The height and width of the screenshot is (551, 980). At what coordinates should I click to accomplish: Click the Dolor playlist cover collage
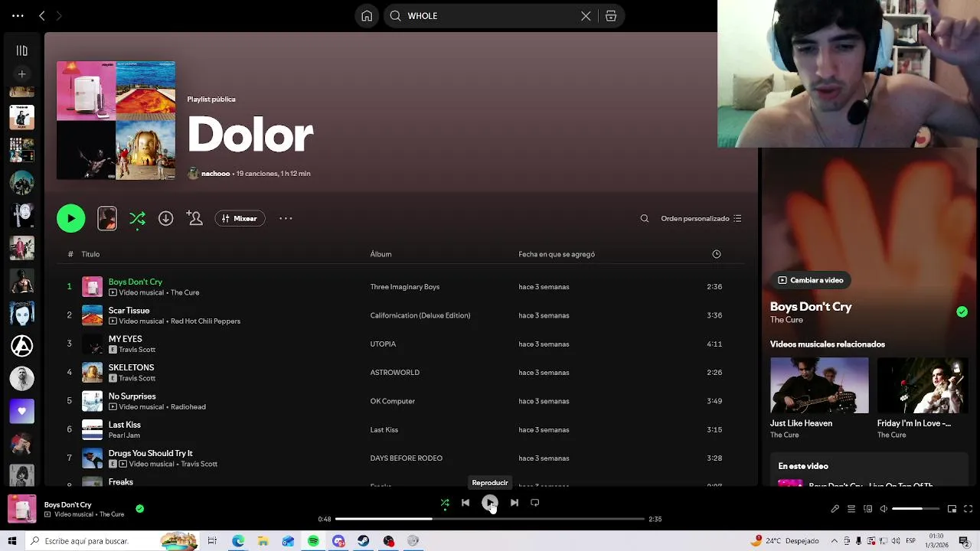click(116, 120)
